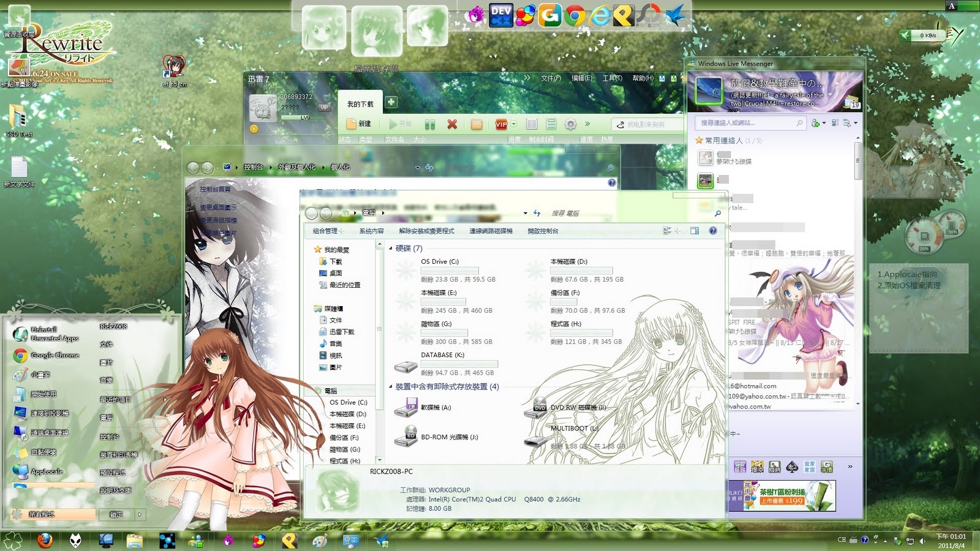Click 系統內容 in Explorer toolbar
Screen dimensions: 980x551
click(372, 231)
